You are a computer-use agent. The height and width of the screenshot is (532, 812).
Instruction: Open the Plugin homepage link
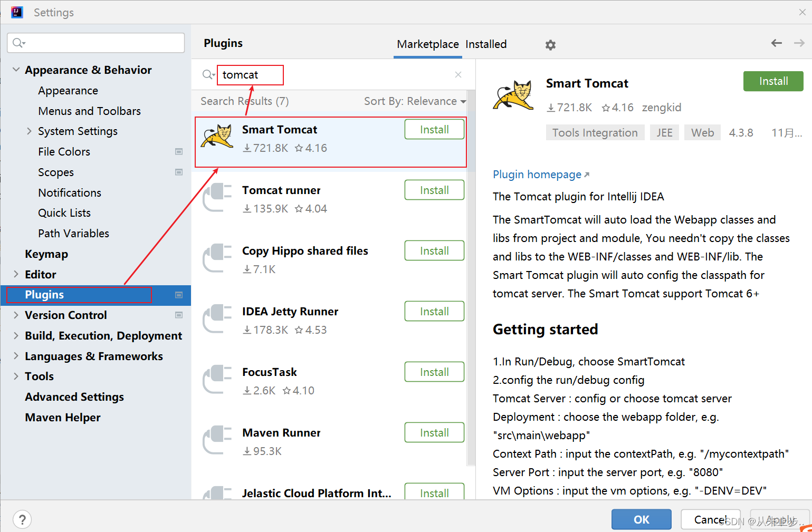pyautogui.click(x=541, y=175)
